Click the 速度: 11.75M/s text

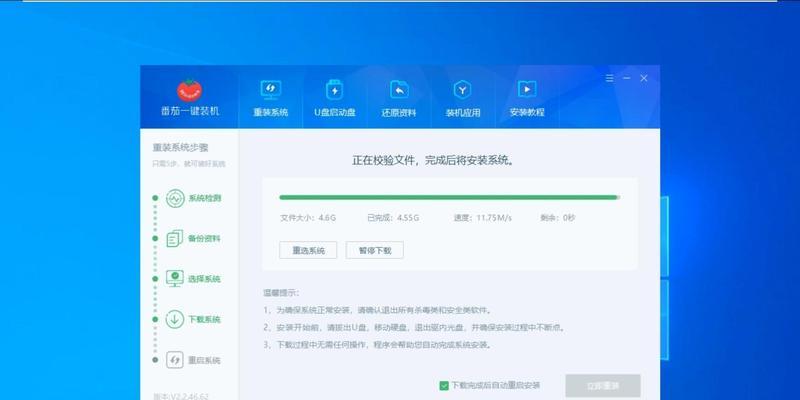pyautogui.click(x=483, y=218)
